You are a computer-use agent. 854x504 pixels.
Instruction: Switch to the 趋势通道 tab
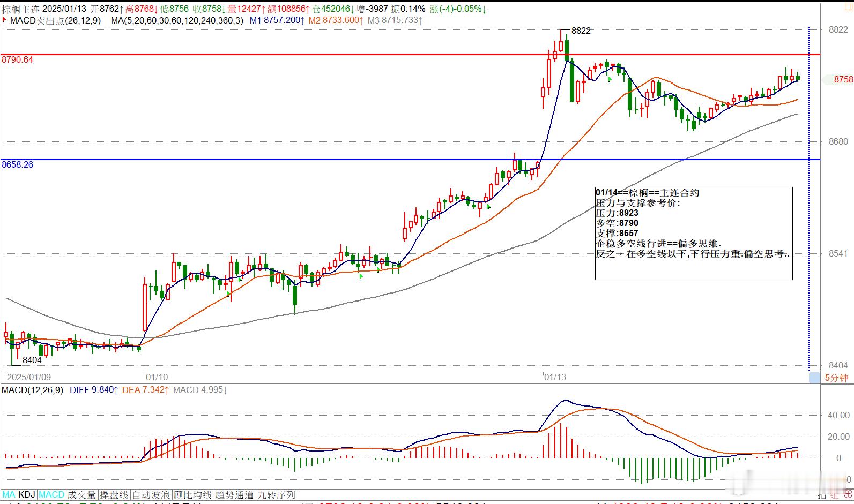coord(235,494)
